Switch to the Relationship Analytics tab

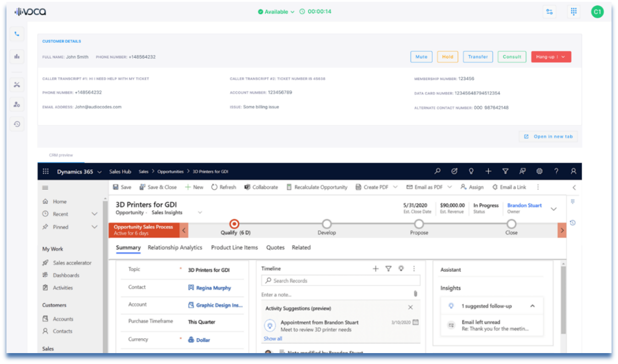point(175,247)
